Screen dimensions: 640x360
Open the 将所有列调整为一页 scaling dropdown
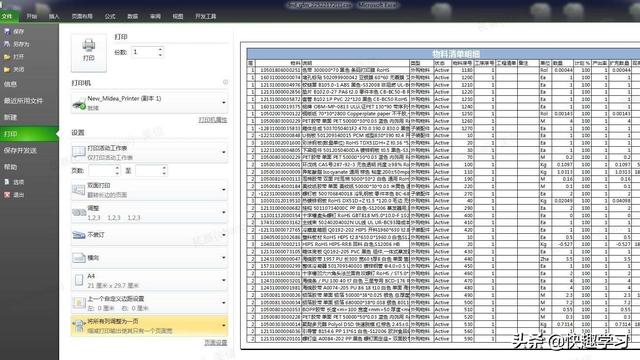tap(149, 325)
